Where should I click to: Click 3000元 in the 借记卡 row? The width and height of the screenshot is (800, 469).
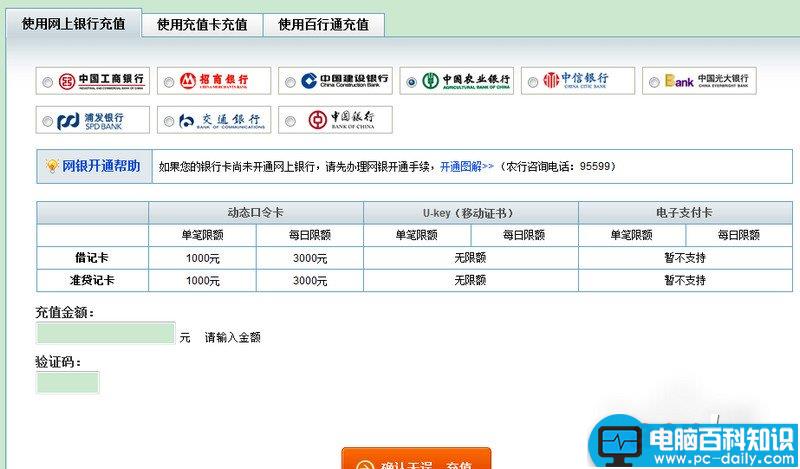pyautogui.click(x=310, y=258)
